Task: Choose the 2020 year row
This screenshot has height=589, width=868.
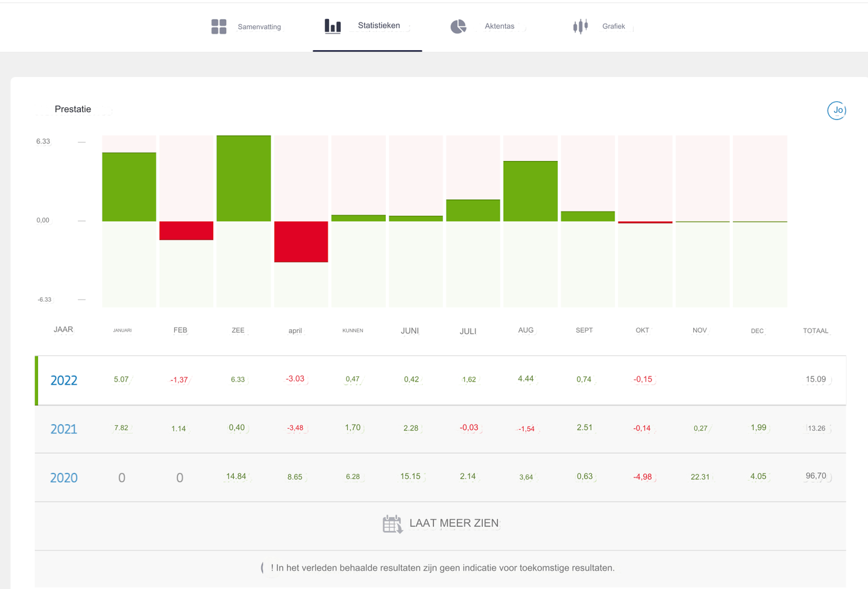Action: pyautogui.click(x=64, y=478)
